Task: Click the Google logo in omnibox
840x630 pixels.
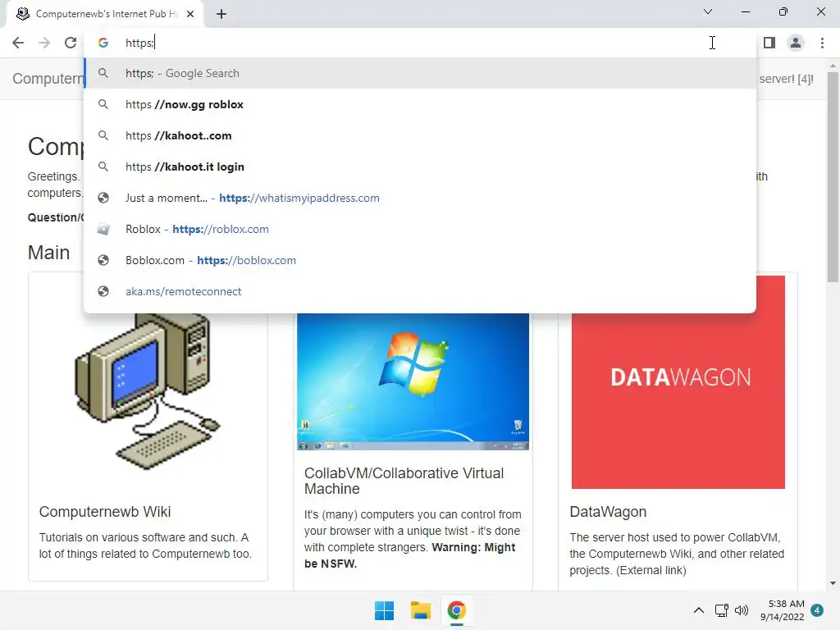Action: coord(103,43)
